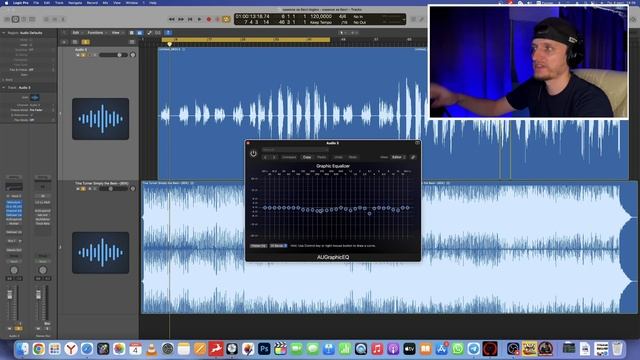Start playback with the Play button

point(200,19)
